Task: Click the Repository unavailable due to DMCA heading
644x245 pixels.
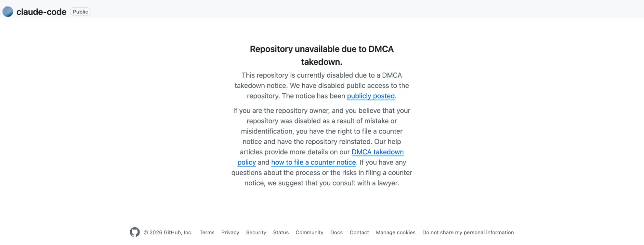Action: pyautogui.click(x=322, y=55)
